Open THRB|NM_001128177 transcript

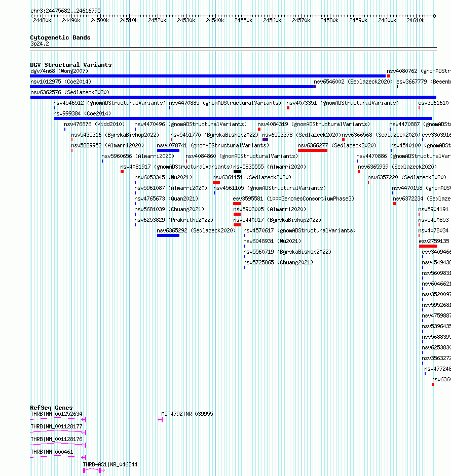pyautogui.click(x=56, y=426)
